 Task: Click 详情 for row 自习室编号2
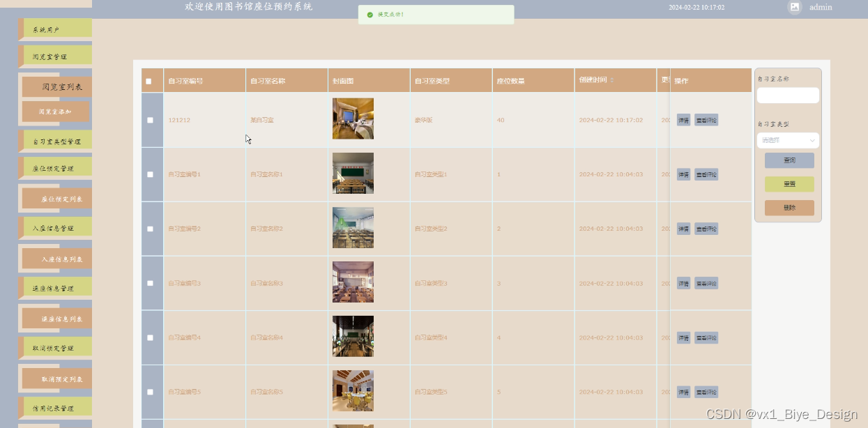pos(684,229)
